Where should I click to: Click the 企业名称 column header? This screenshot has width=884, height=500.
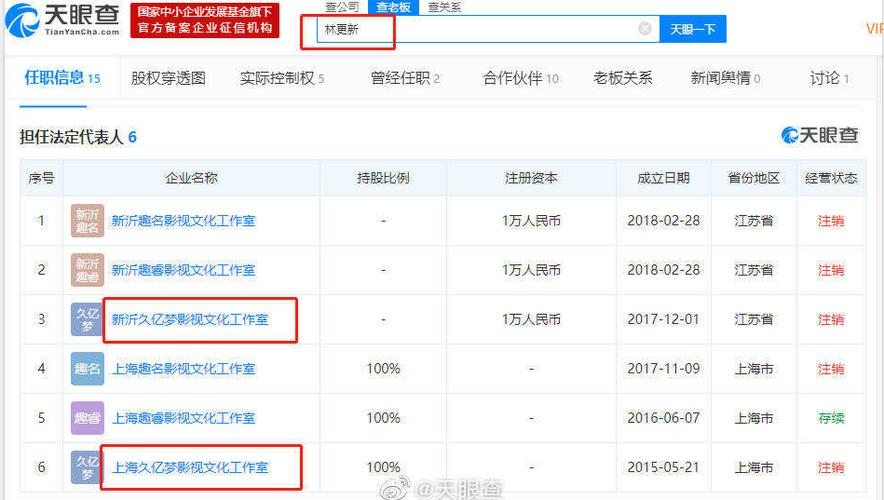point(191,178)
